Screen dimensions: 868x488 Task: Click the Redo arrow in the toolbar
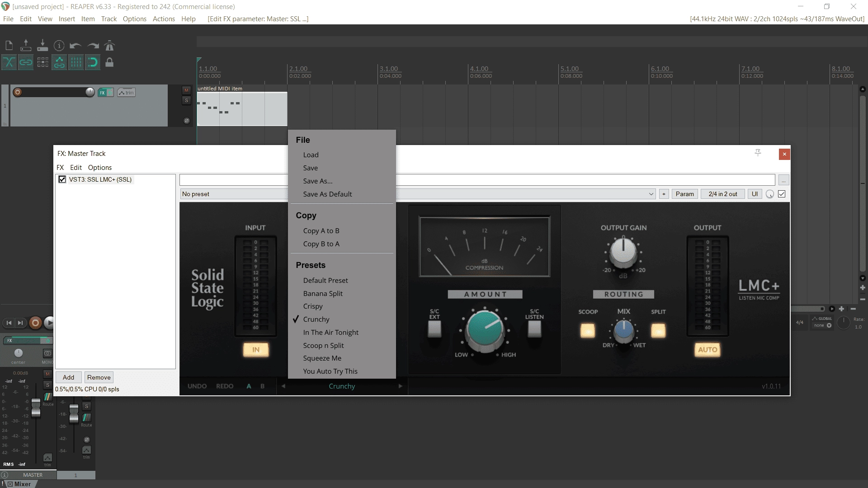tap(93, 46)
